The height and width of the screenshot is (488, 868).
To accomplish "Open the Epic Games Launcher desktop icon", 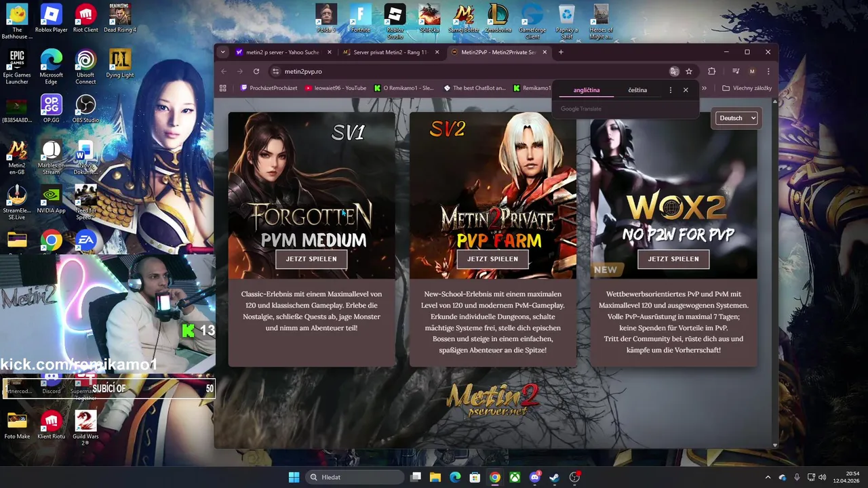I will [17, 67].
